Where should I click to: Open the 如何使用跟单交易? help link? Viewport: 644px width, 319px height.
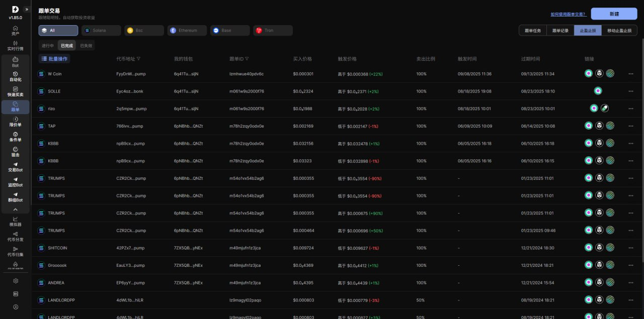[569, 14]
